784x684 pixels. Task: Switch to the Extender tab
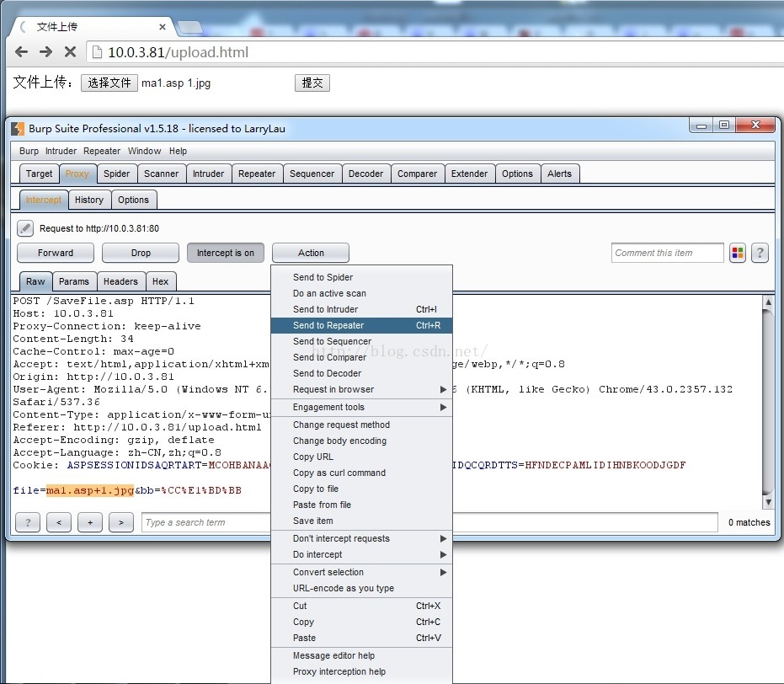coord(469,174)
